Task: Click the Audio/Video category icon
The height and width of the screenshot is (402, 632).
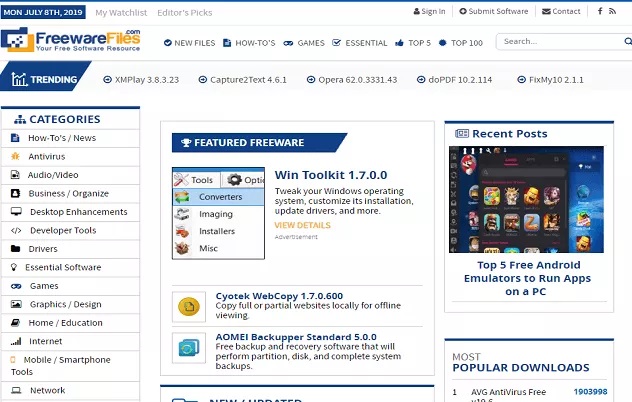Action: coord(15,175)
